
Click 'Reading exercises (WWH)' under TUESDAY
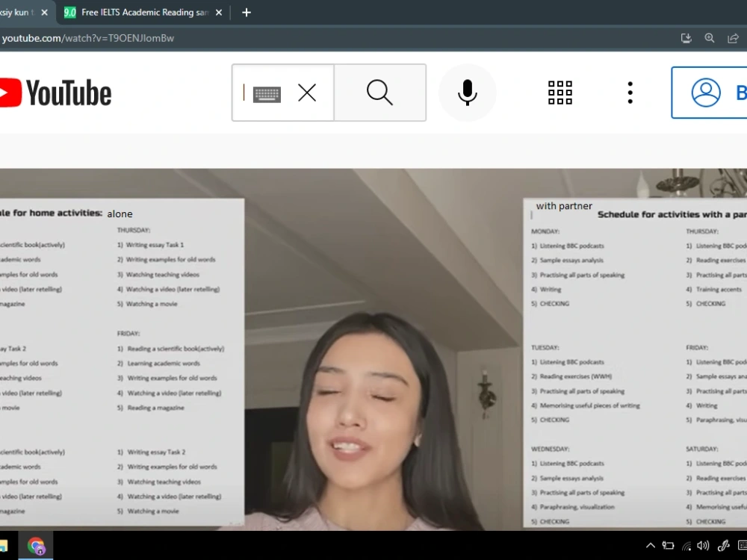click(x=575, y=376)
